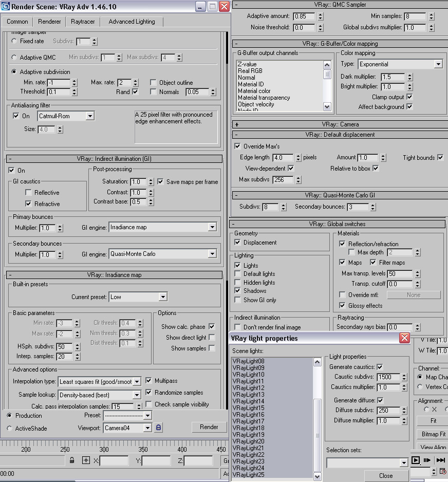Click the Bitmap Fit button

point(433,434)
